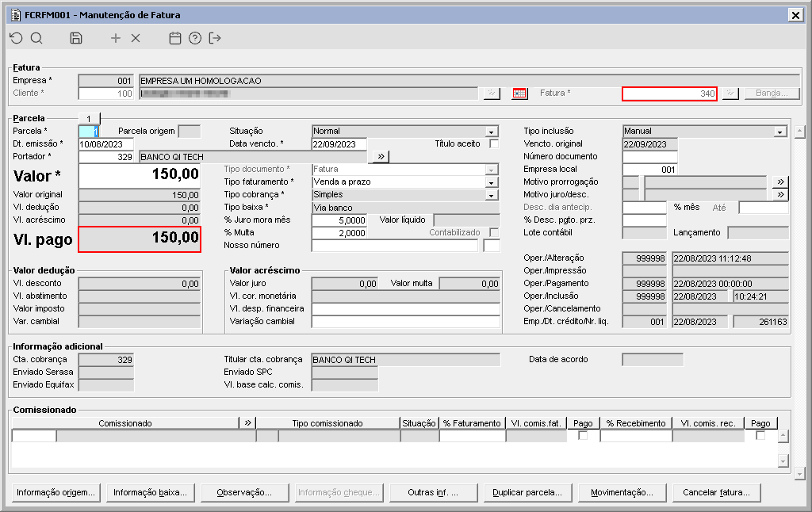Toggle Contabilizado checkbox
The image size is (812, 512).
[x=494, y=232]
